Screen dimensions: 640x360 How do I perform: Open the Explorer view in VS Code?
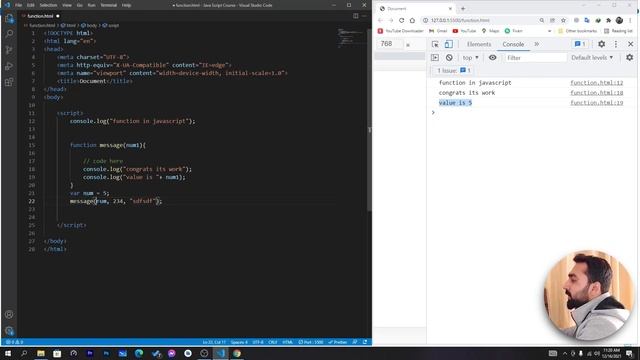coord(9,18)
